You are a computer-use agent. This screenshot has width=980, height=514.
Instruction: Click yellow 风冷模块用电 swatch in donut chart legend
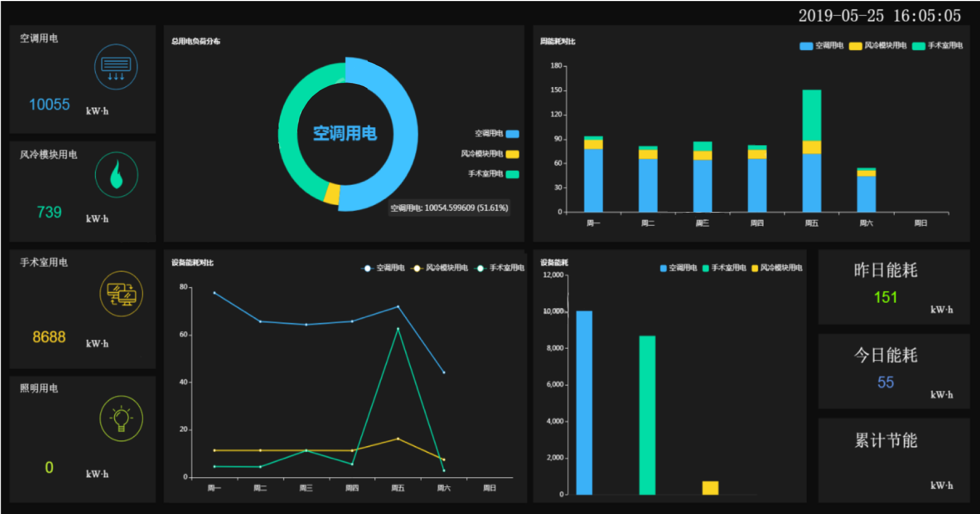click(x=512, y=154)
